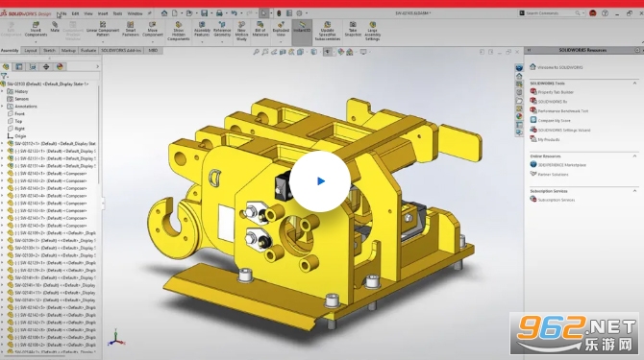Click Show Hidden Components
Image resolution: width=644 pixels, height=360 pixels.
[178, 31]
